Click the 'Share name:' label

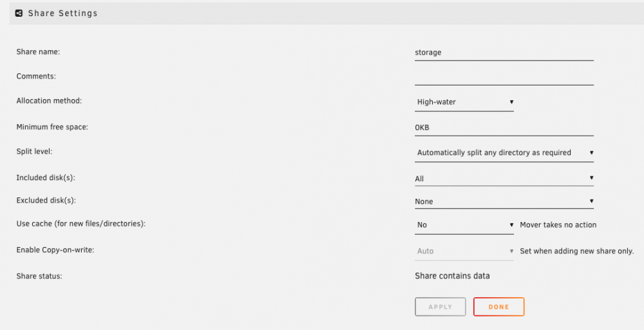click(38, 51)
